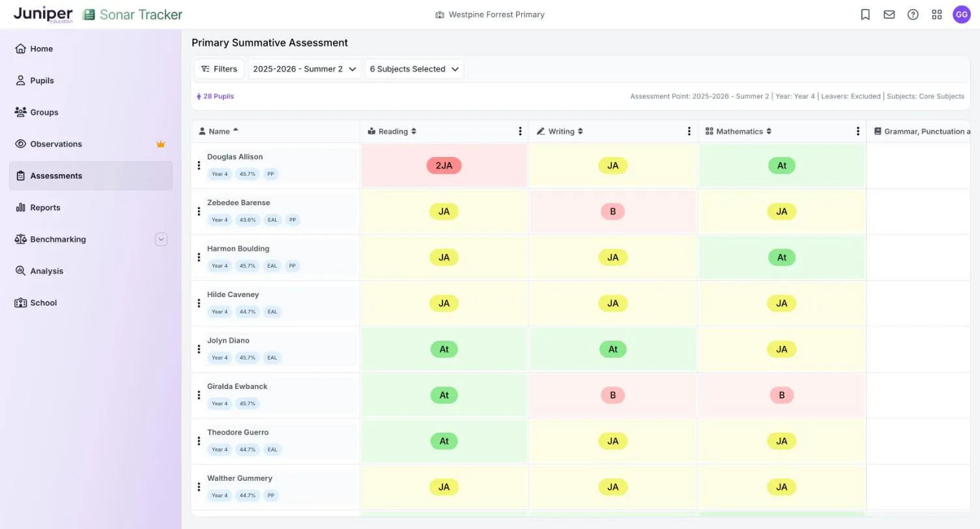Click the Grammar, Punctuation column header
The height and width of the screenshot is (529, 980).
click(x=923, y=132)
